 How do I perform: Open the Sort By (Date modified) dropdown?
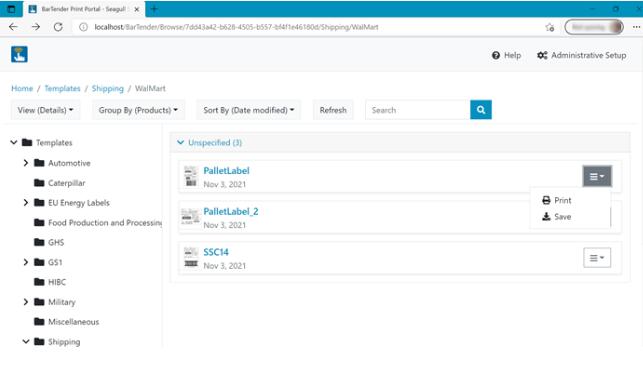pos(249,110)
